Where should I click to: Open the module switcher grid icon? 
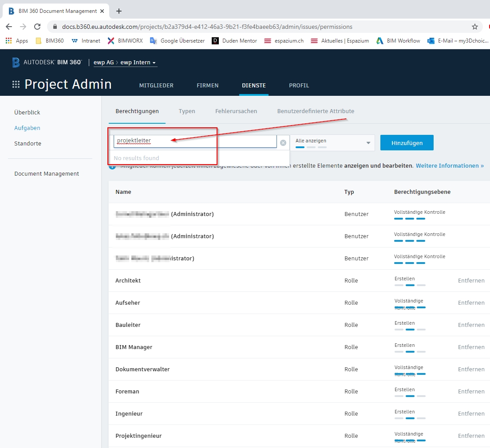[16, 84]
